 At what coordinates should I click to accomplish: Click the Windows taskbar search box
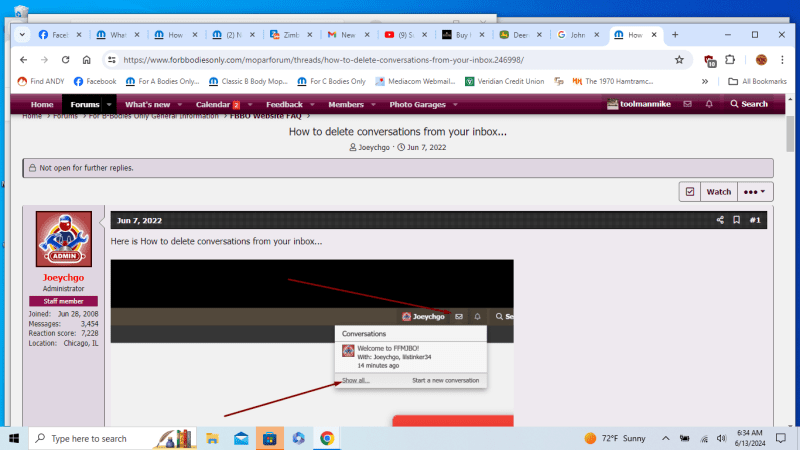click(x=113, y=438)
